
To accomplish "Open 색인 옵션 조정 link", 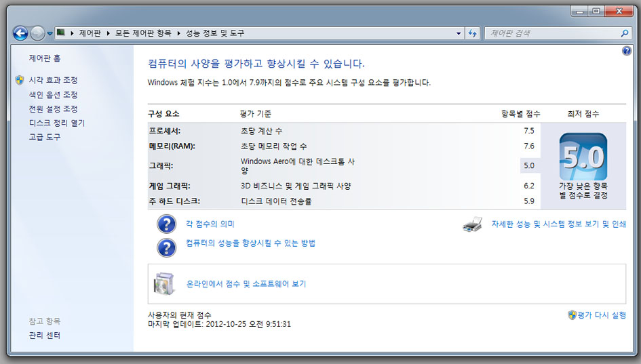I will [53, 95].
